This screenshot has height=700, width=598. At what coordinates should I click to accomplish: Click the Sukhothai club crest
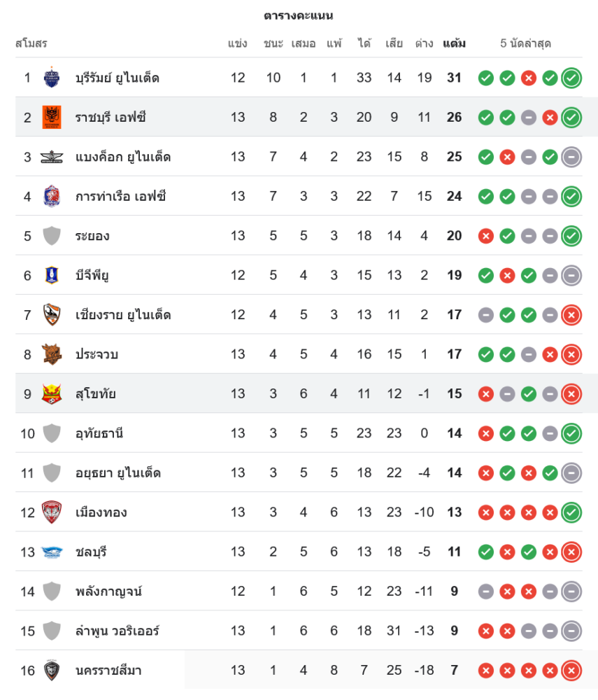(x=52, y=394)
